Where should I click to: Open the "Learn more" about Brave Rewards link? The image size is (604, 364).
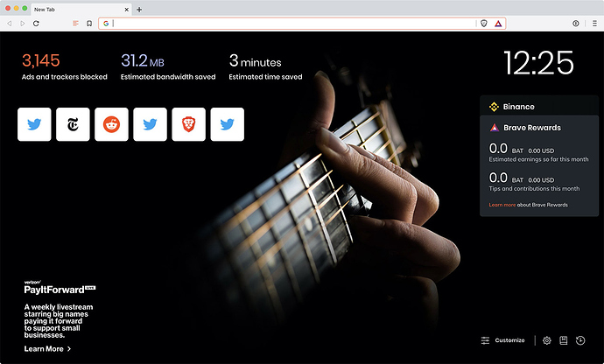pos(502,205)
